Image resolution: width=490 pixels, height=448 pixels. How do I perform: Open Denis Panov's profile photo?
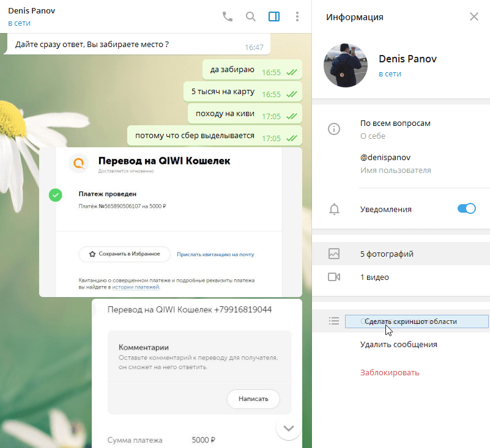(x=346, y=65)
